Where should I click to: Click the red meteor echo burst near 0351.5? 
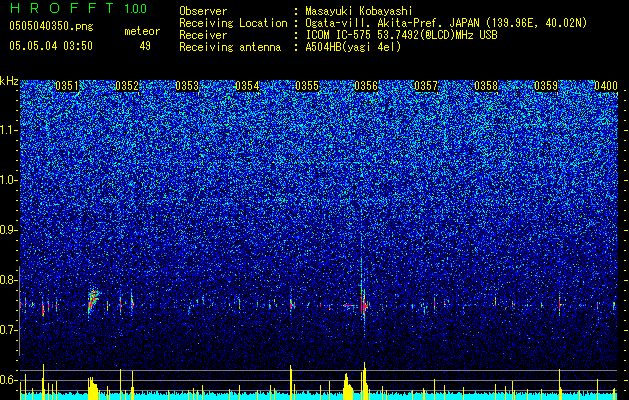coord(93,302)
